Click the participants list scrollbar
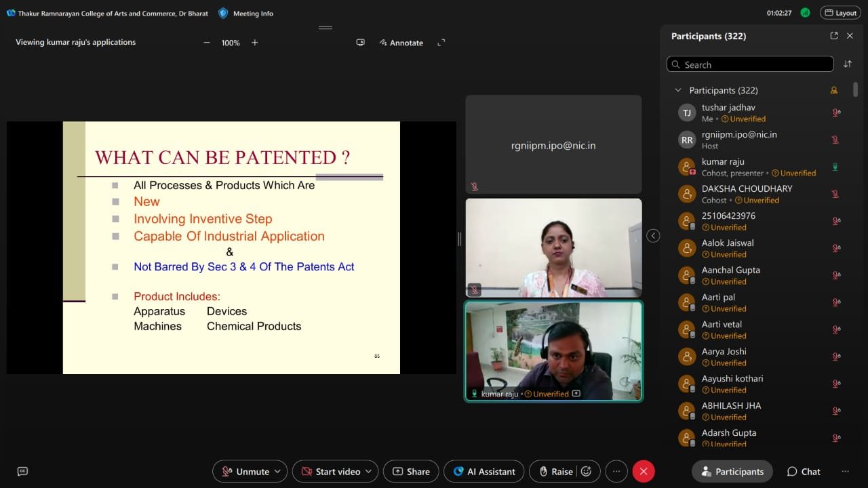 (856, 91)
